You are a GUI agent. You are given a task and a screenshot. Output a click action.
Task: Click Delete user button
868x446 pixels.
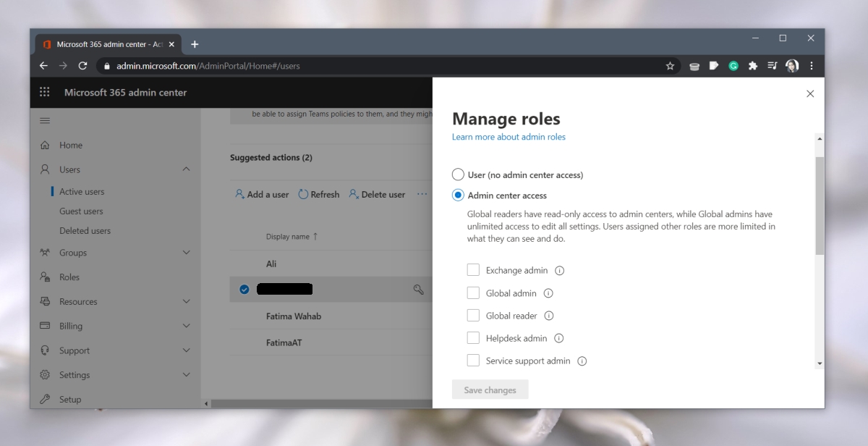pos(377,195)
